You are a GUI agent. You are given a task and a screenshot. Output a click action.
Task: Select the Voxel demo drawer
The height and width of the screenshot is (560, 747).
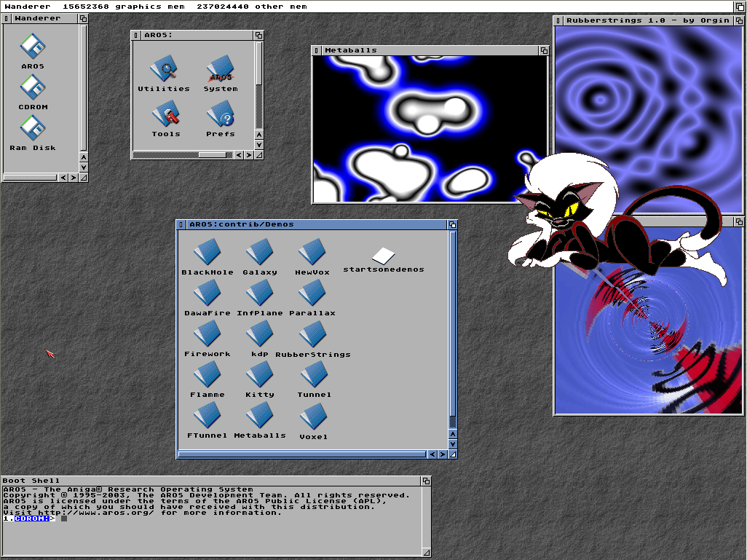[x=314, y=422]
